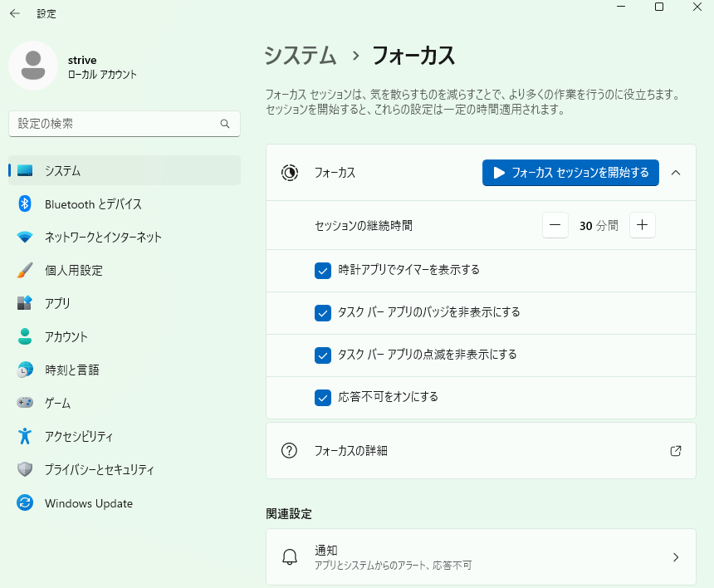Click in 設定の検索 search field
The image size is (714, 588).
click(x=125, y=124)
